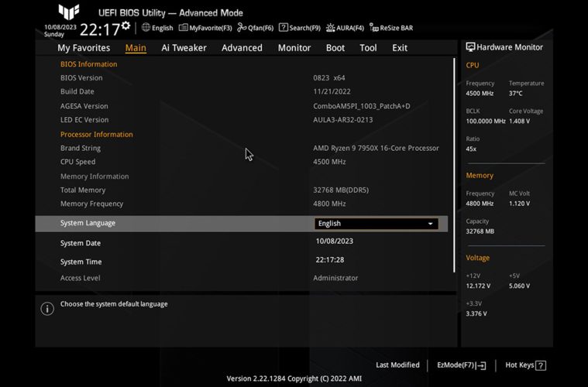Open AURA(F4) lighting settings

point(345,28)
